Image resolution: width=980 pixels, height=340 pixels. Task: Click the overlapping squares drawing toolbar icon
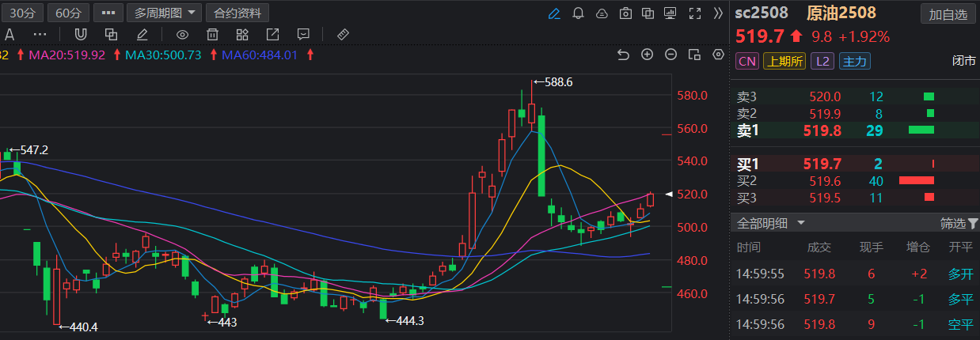click(x=112, y=35)
